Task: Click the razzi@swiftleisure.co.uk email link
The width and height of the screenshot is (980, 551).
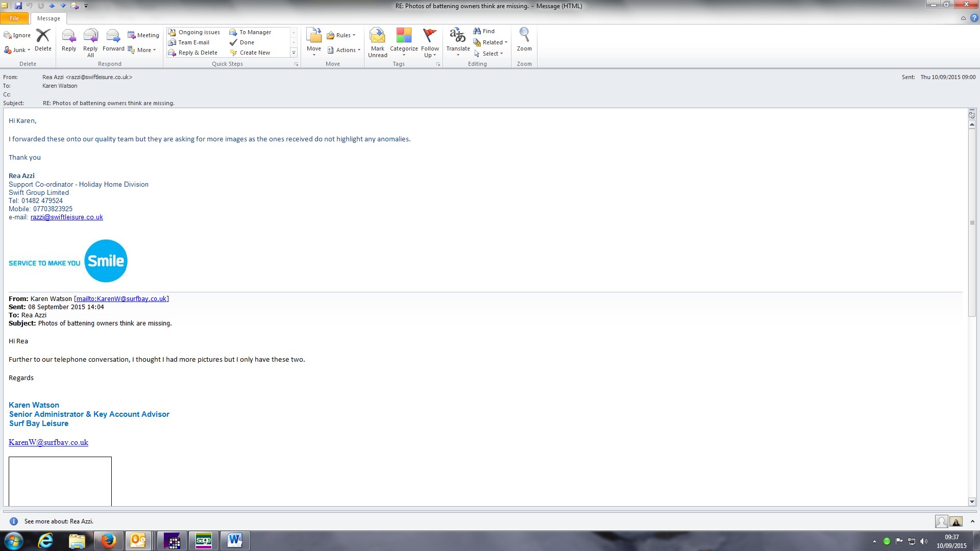Action: [66, 217]
